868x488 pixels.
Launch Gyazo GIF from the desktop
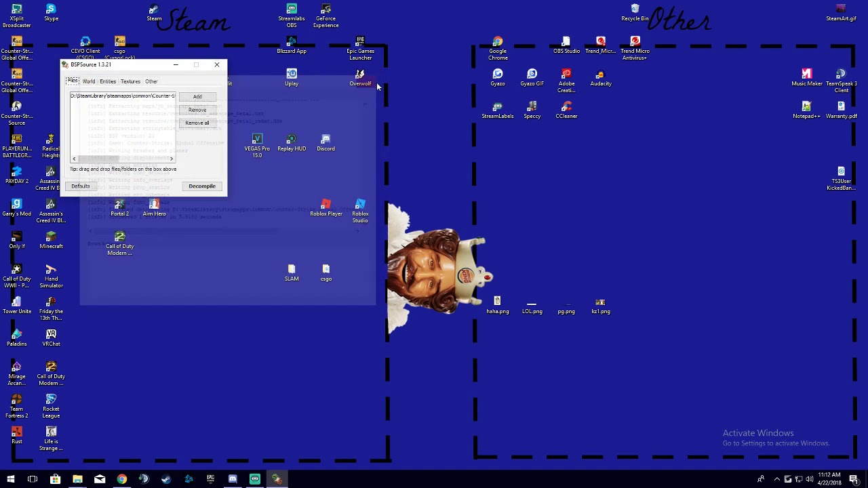(532, 78)
